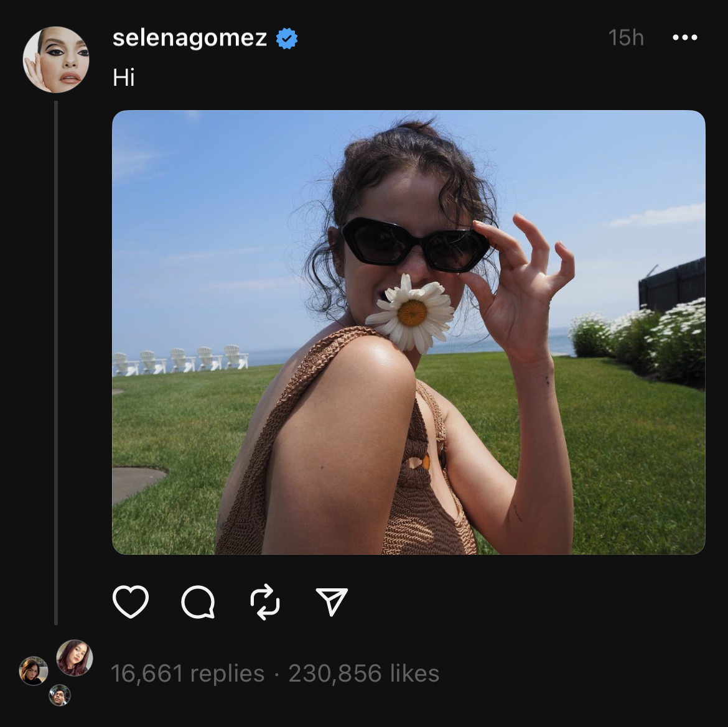
Task: Click the 15h timestamp
Action: pyautogui.click(x=626, y=38)
